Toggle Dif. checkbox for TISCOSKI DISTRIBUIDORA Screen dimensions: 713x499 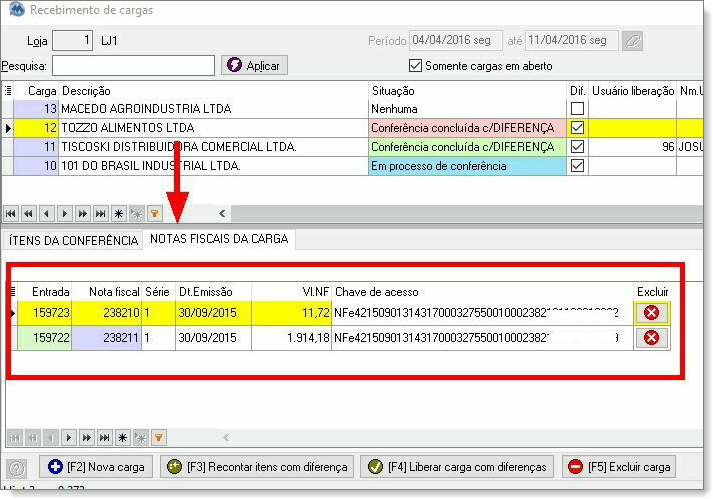(x=577, y=147)
